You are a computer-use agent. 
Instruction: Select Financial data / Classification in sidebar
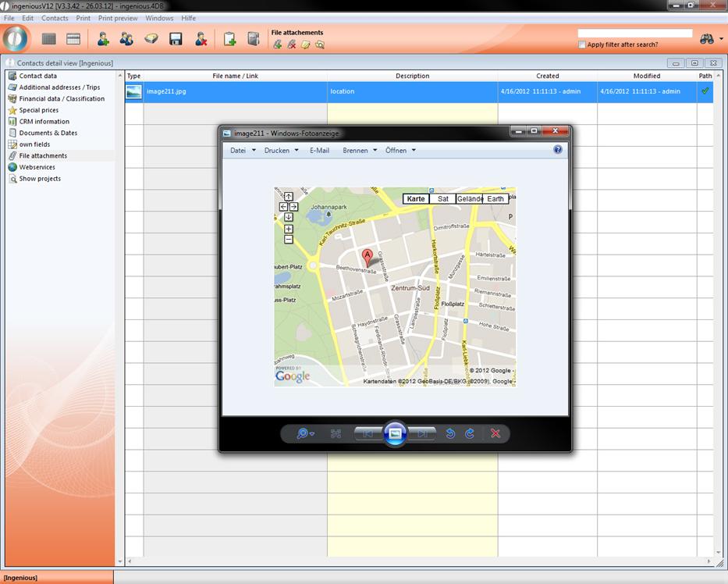click(x=62, y=99)
